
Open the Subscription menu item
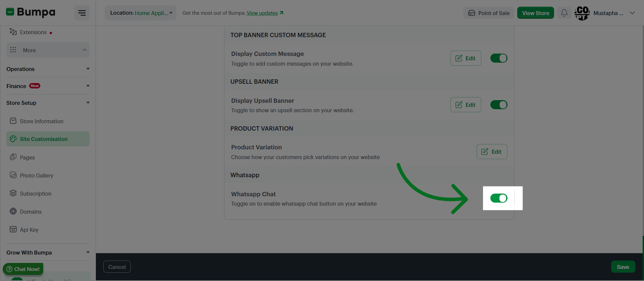coord(48,194)
